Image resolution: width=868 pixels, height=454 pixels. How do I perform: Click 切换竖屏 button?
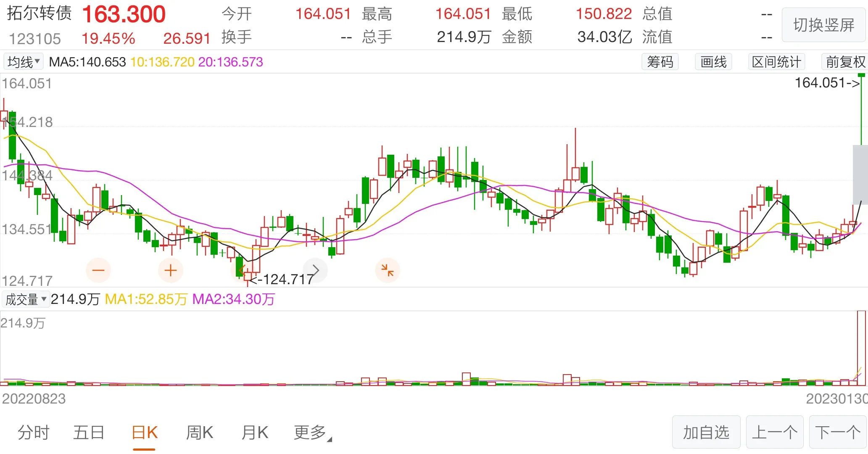pos(823,25)
